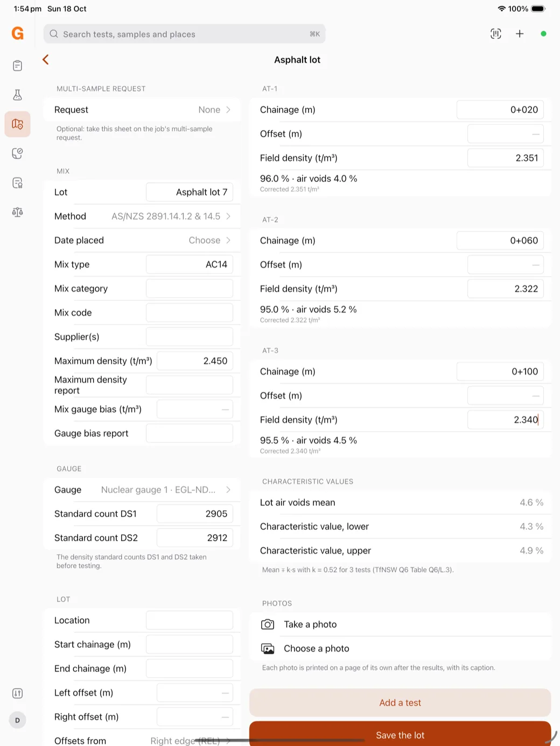Open the Gauge picker Nuclear gauge 1
The height and width of the screenshot is (746, 560).
click(x=142, y=490)
